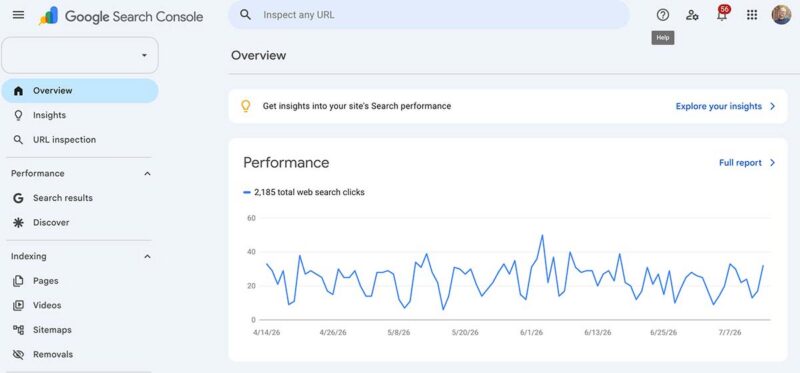
Task: Open URL inspection in the sidebar
Action: tap(80, 140)
